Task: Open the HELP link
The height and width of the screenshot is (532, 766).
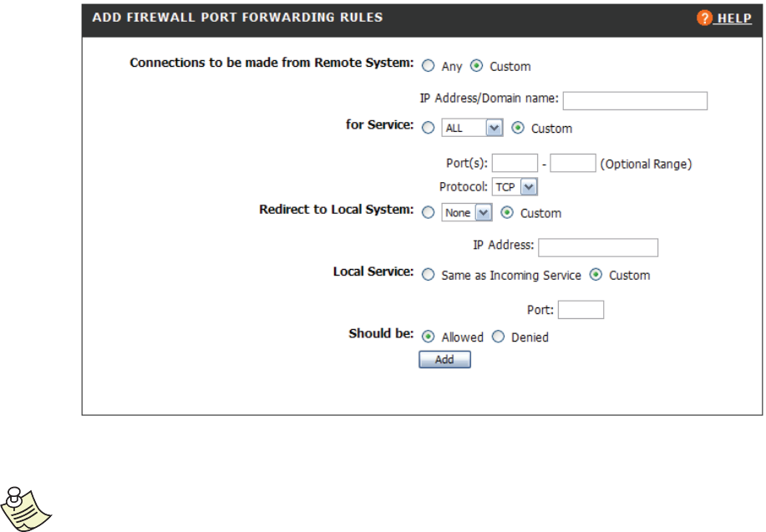Action: click(x=733, y=18)
